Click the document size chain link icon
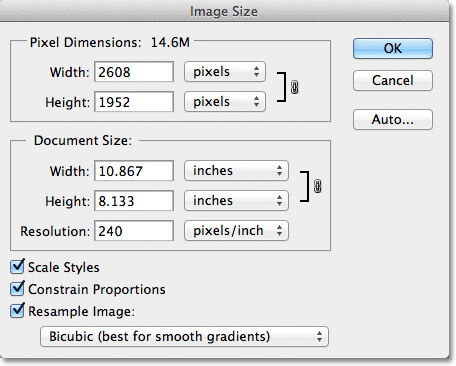The width and height of the screenshot is (456, 366). (x=318, y=186)
